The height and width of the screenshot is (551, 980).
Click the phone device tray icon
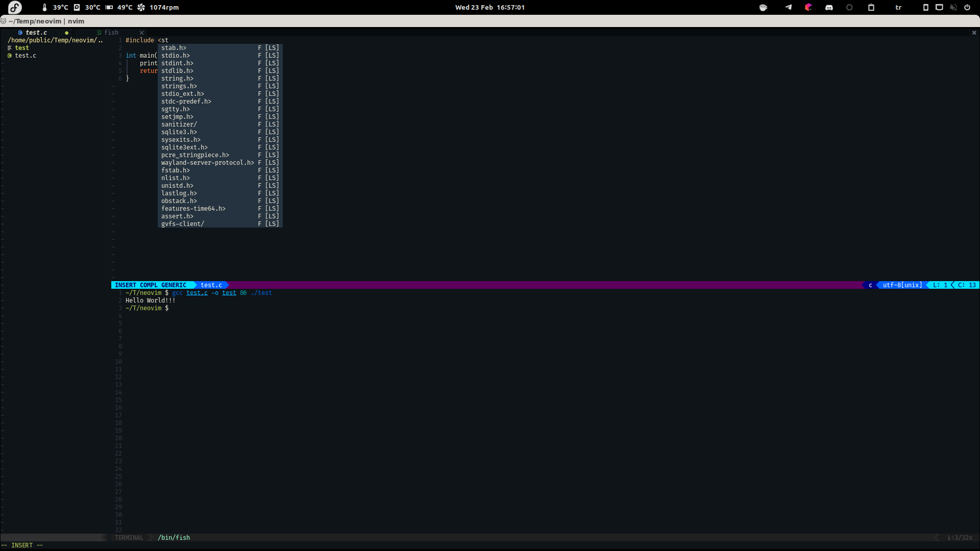925,7
